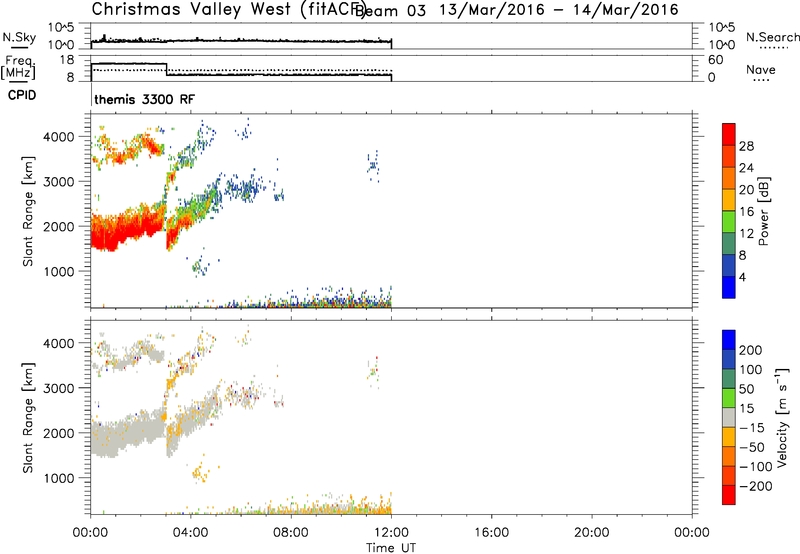Viewport: 800px width, 554px height.
Task: Click the 1000 tick label on the velocity panel
Action: click(x=59, y=478)
